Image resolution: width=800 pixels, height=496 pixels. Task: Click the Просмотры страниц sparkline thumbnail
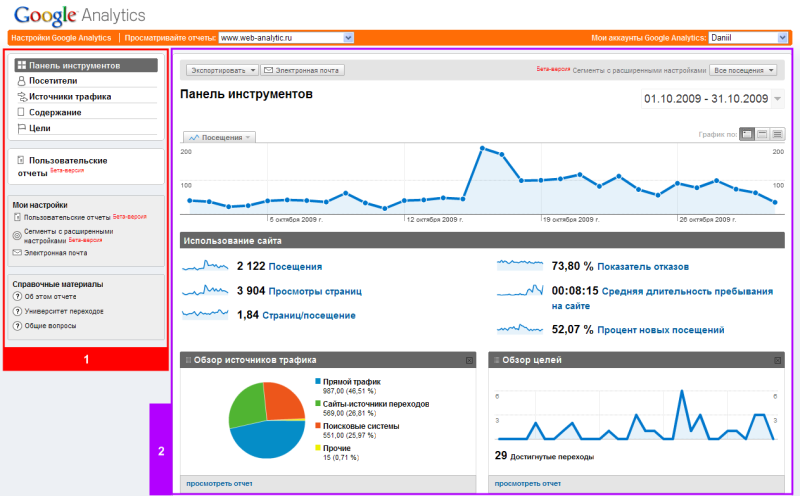click(205, 290)
